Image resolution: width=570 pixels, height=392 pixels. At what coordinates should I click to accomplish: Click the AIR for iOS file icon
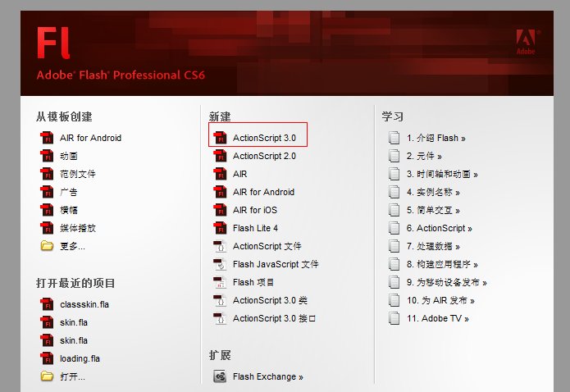(x=220, y=210)
